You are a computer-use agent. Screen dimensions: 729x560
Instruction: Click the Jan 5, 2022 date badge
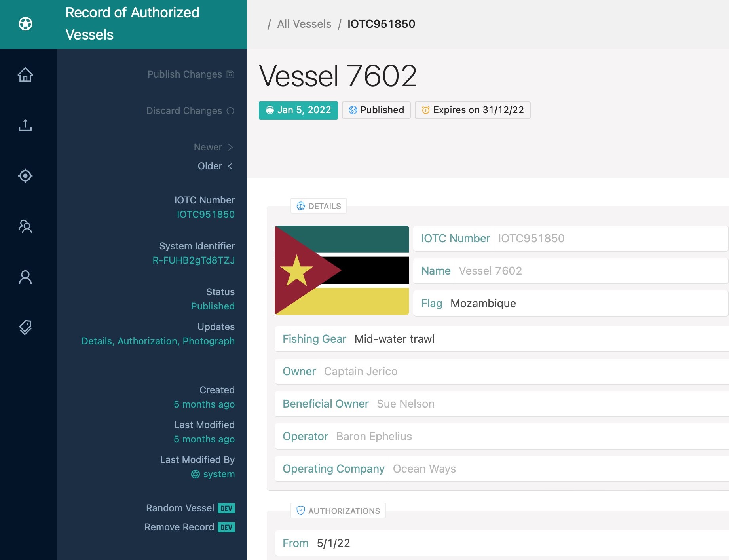(x=298, y=110)
